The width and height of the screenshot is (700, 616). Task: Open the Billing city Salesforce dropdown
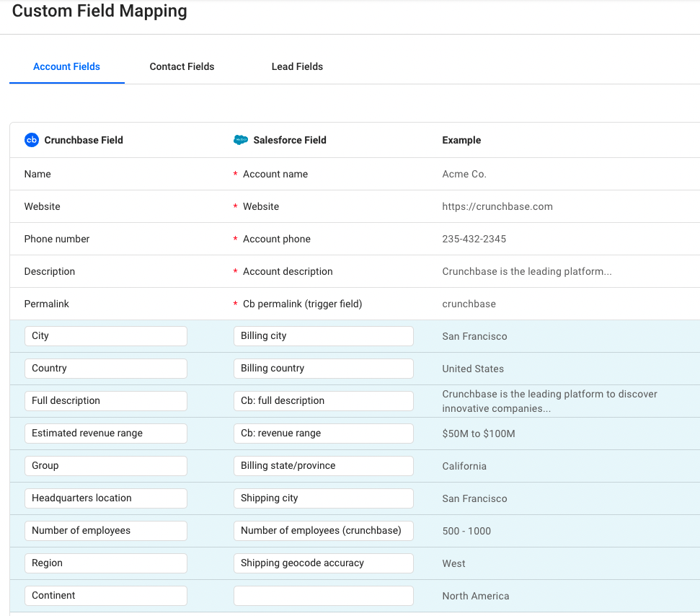(323, 336)
